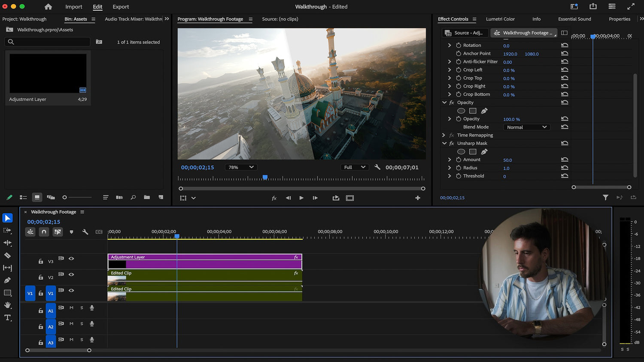Create an ellipse mask under Unsharp Mask

461,151
